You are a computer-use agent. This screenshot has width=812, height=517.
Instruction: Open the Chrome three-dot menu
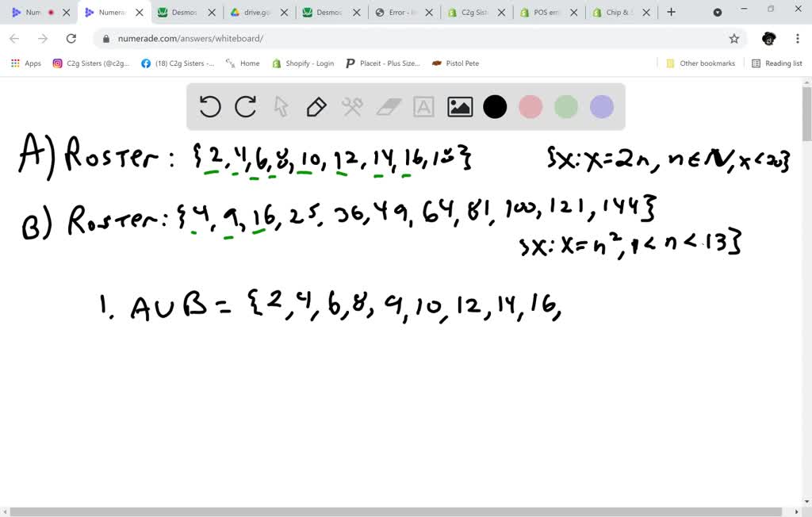797,38
